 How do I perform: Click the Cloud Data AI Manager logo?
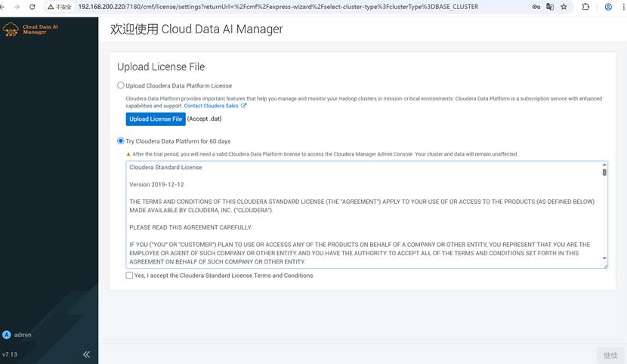(x=30, y=29)
